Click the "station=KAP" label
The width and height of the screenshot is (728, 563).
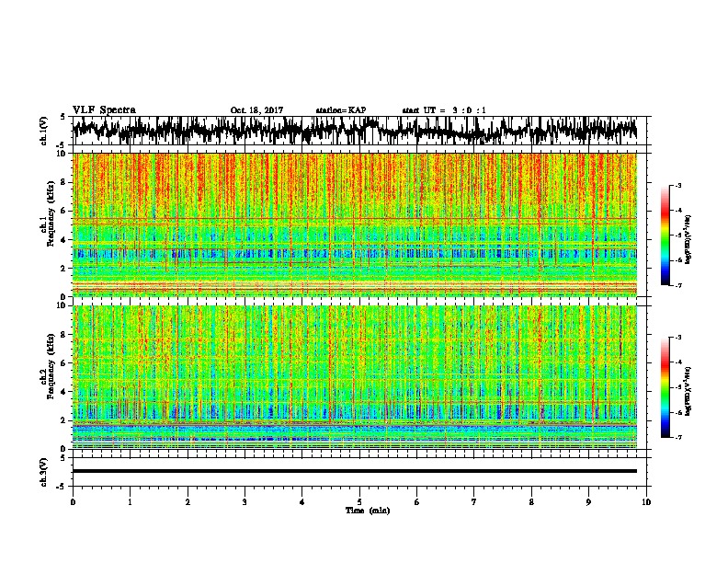click(x=341, y=110)
